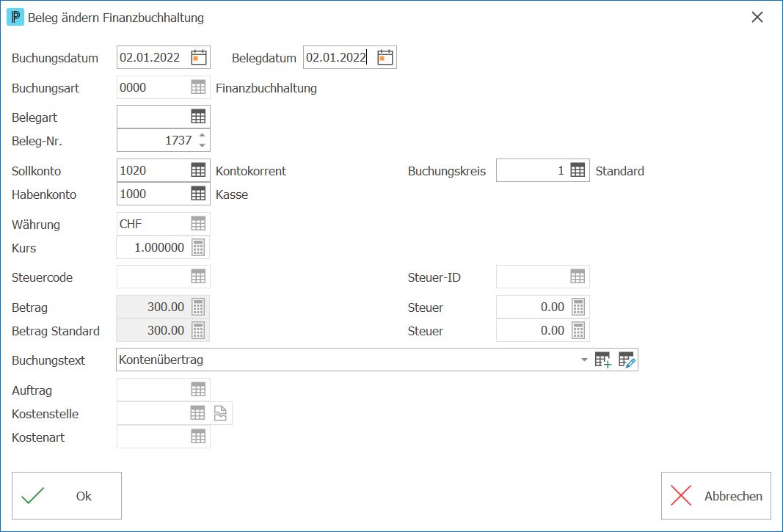Open the Belegdatum calendar picker

[x=385, y=57]
